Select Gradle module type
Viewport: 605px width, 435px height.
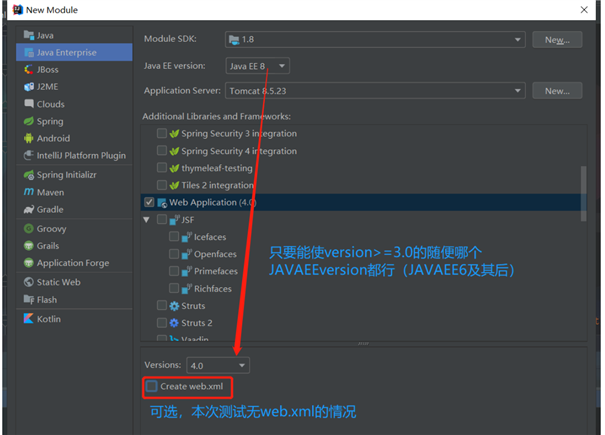click(x=74, y=209)
